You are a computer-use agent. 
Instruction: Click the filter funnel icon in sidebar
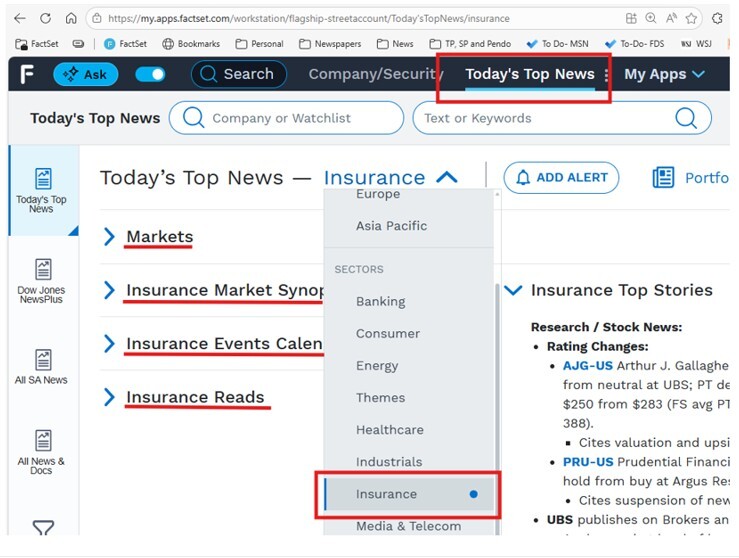click(43, 528)
